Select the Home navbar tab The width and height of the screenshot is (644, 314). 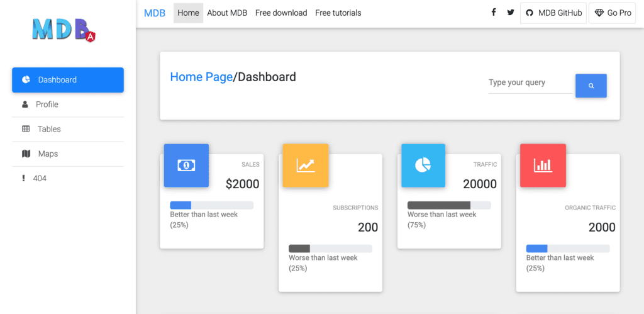188,13
